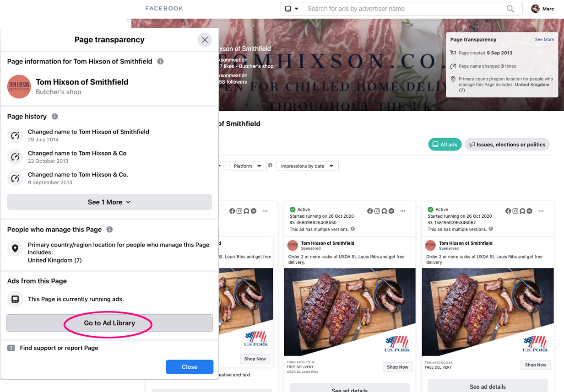Switch to Issues, elections or politics tab

tap(507, 145)
